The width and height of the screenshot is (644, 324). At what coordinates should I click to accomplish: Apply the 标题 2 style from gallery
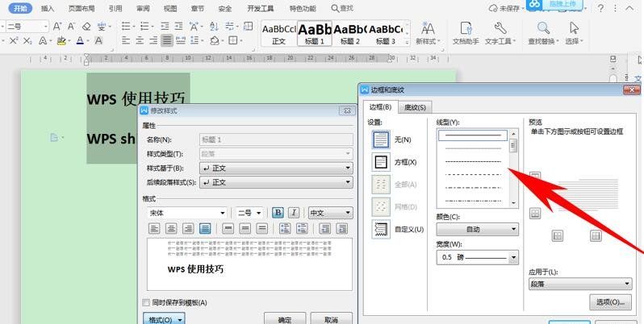pyautogui.click(x=350, y=33)
